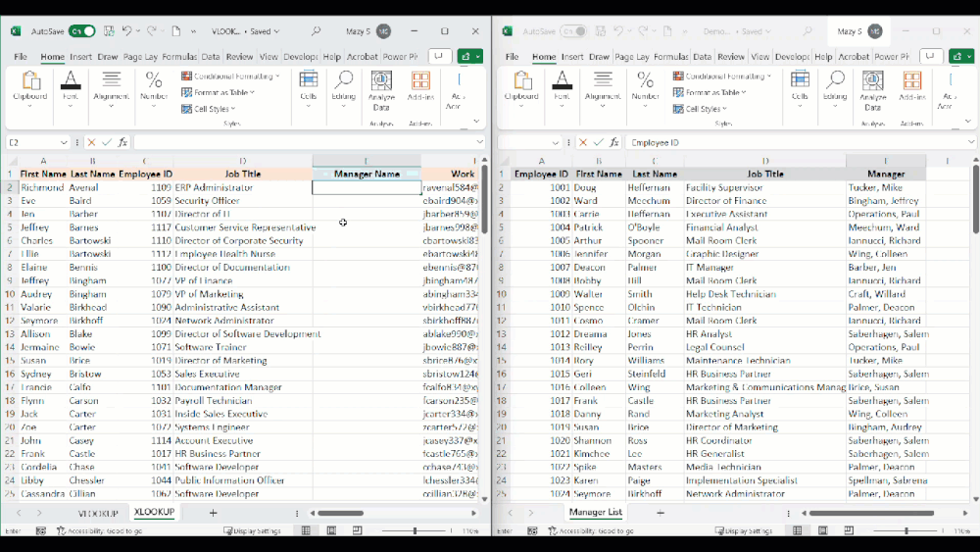This screenshot has width=980, height=552.
Task: Open Name Box dropdown arrow in left window
Action: tap(64, 142)
